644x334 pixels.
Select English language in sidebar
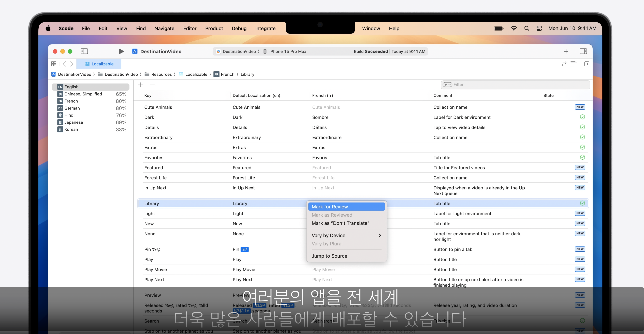click(x=91, y=87)
